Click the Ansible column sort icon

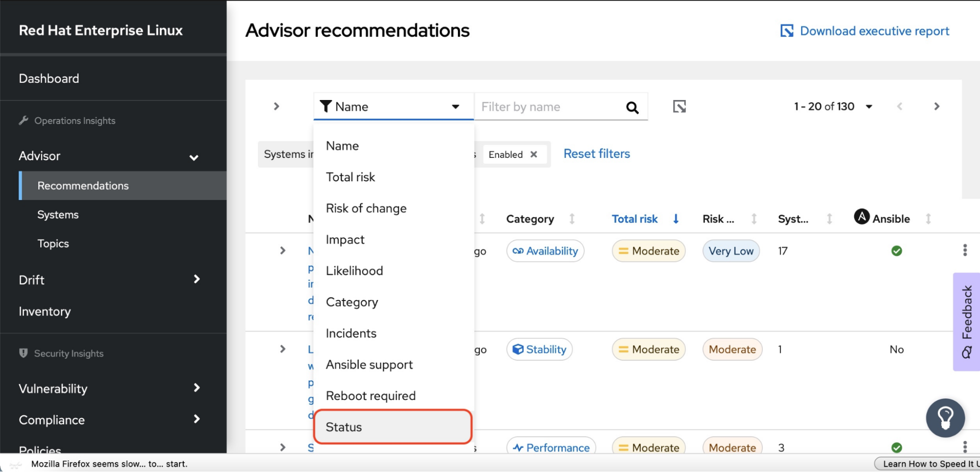tap(928, 219)
